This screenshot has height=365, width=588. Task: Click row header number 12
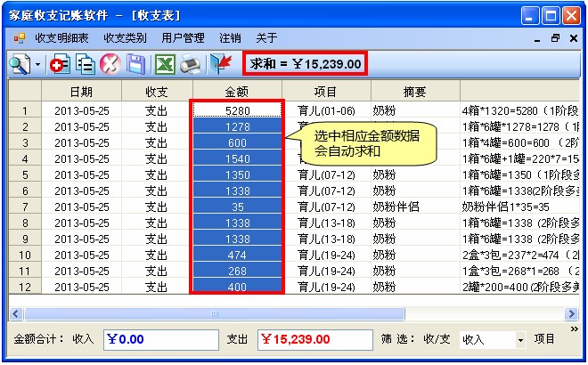pyautogui.click(x=25, y=287)
